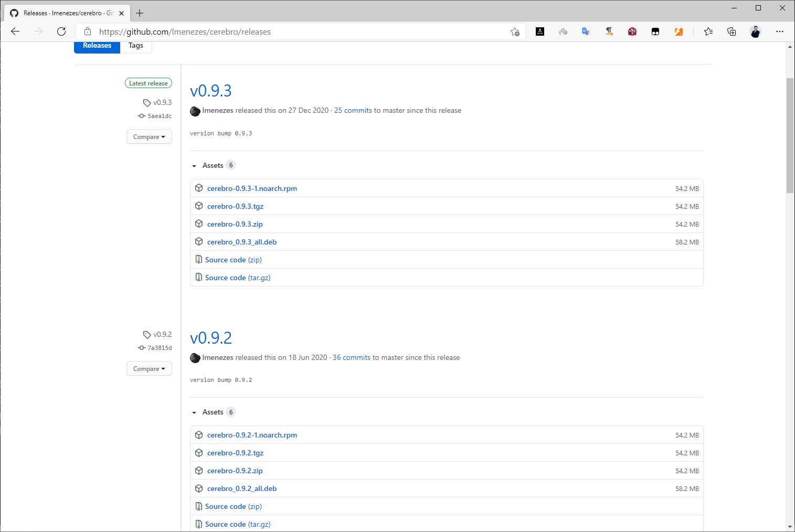The width and height of the screenshot is (795, 532).
Task: Click package icon for cerebro-0.9.3.tgz
Action: point(199,206)
